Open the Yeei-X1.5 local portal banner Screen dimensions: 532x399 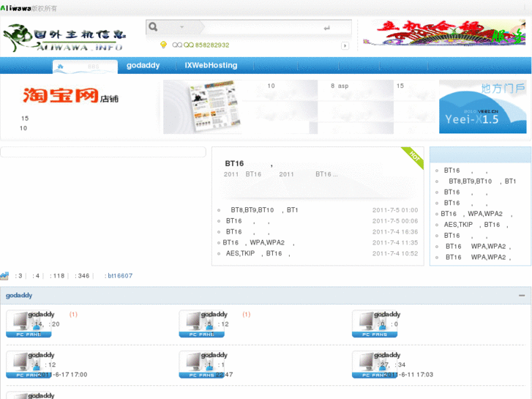(483, 107)
